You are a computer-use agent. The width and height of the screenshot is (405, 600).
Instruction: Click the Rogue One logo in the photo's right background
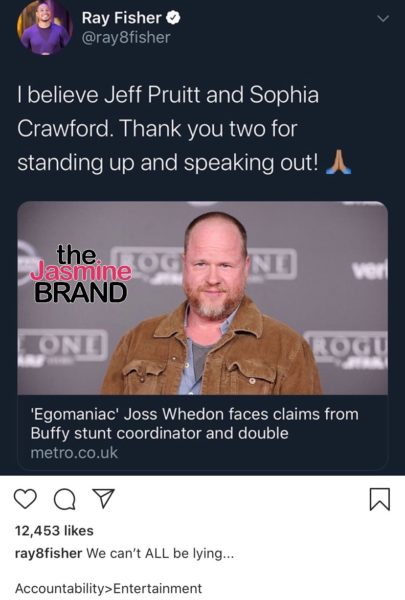[x=346, y=349]
